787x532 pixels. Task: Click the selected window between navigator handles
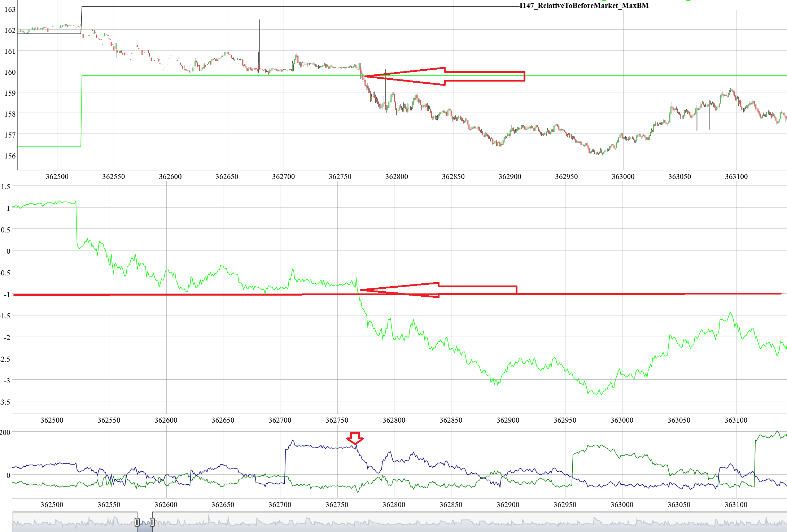point(145,522)
